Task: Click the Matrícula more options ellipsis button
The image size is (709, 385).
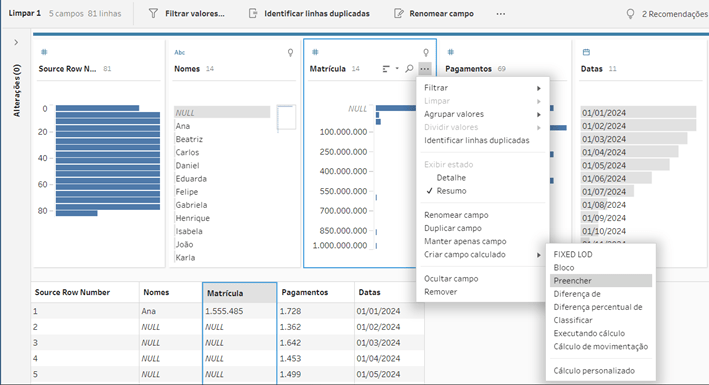Action: (x=425, y=69)
